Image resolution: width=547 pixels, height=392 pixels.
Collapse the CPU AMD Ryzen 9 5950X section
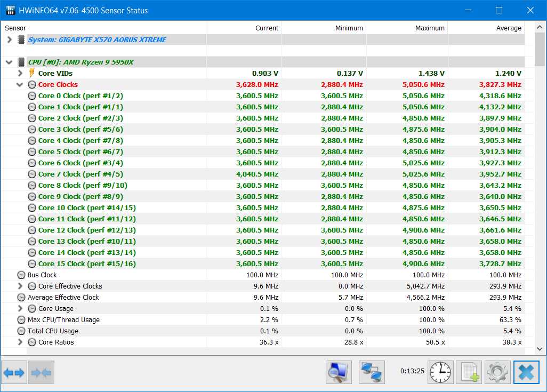pyautogui.click(x=10, y=62)
